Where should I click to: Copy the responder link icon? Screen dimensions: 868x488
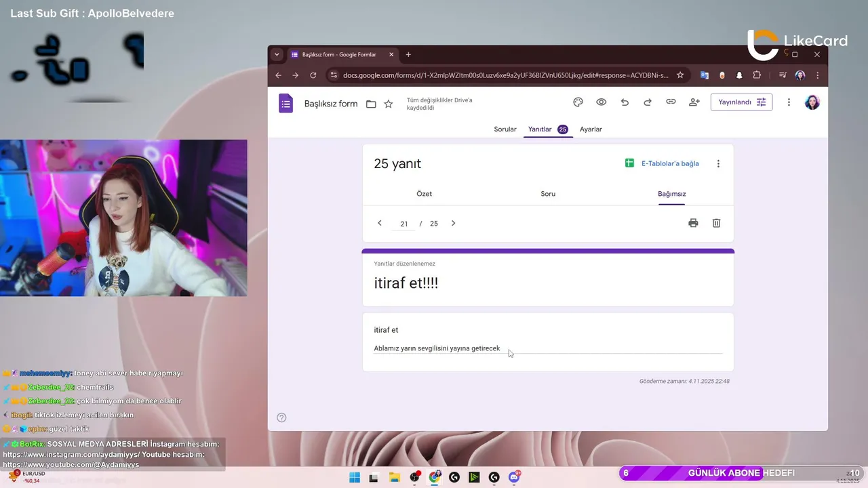coord(671,102)
